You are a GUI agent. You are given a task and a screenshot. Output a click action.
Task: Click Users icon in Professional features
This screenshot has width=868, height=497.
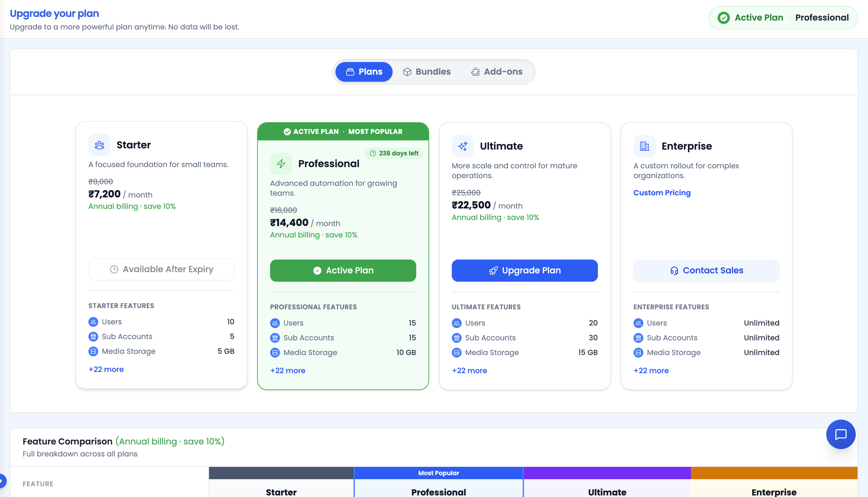coord(275,323)
